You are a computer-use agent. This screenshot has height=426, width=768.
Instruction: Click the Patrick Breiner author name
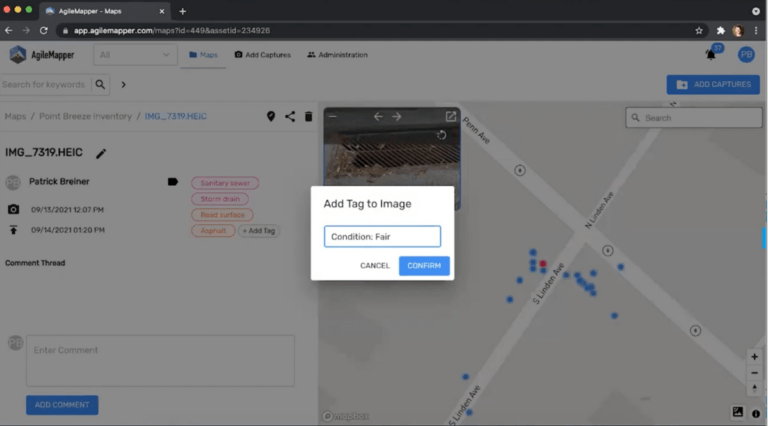[x=59, y=181]
